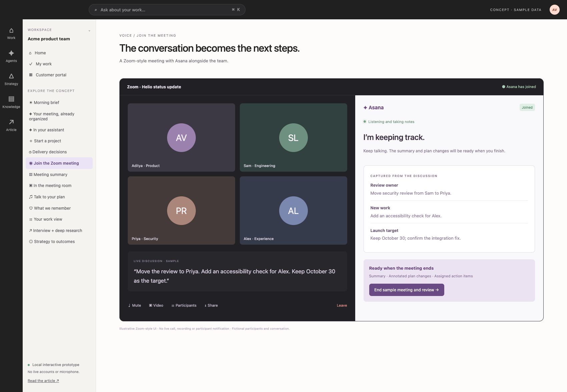Click the sparkle icon next to the Asana heading
Screen dimensions: 567x392
365,108
